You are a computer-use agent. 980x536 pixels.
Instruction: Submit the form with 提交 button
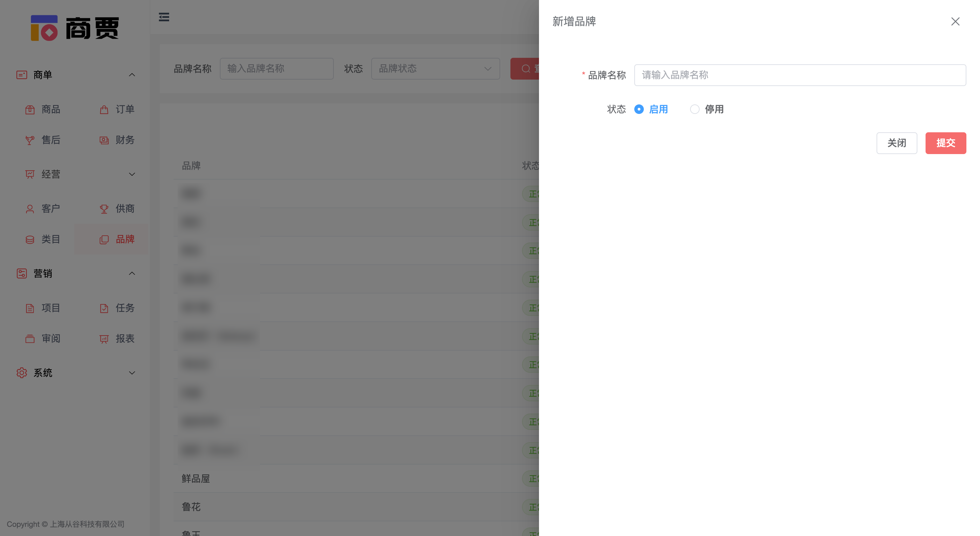tap(946, 143)
